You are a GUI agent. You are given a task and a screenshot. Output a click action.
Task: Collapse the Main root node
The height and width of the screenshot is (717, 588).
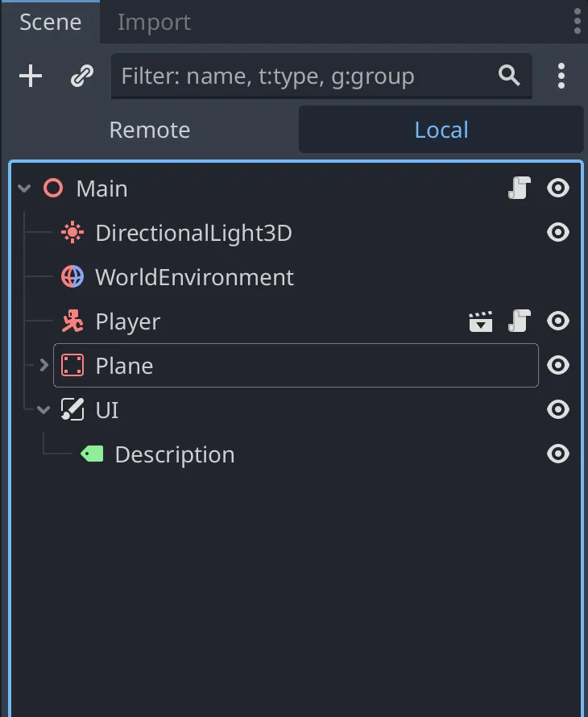tap(24, 189)
